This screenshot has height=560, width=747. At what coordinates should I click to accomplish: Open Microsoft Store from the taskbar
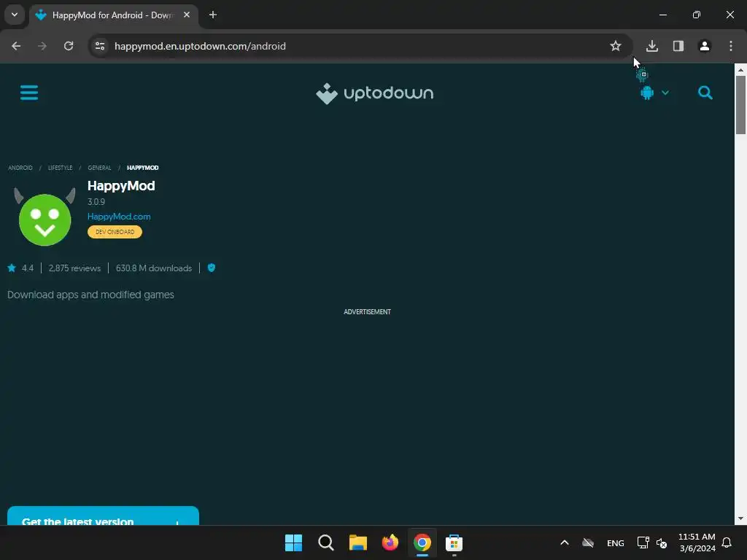454,542
